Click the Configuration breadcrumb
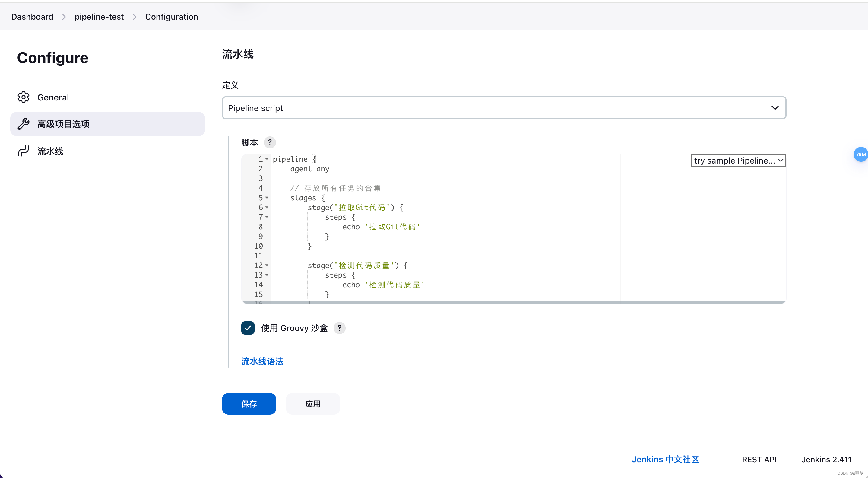The width and height of the screenshot is (868, 478). click(172, 17)
